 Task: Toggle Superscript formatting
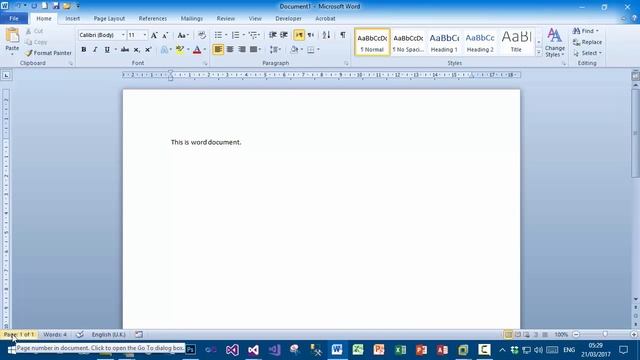click(148, 50)
